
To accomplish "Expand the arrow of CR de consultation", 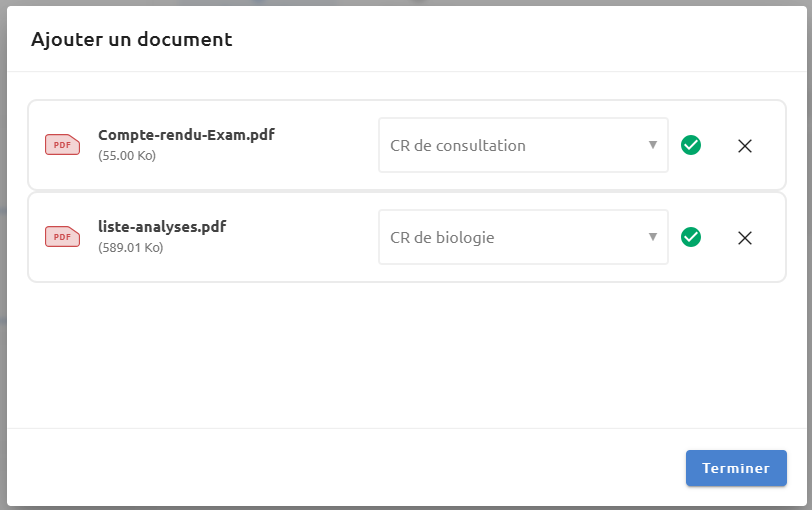I will pos(653,145).
